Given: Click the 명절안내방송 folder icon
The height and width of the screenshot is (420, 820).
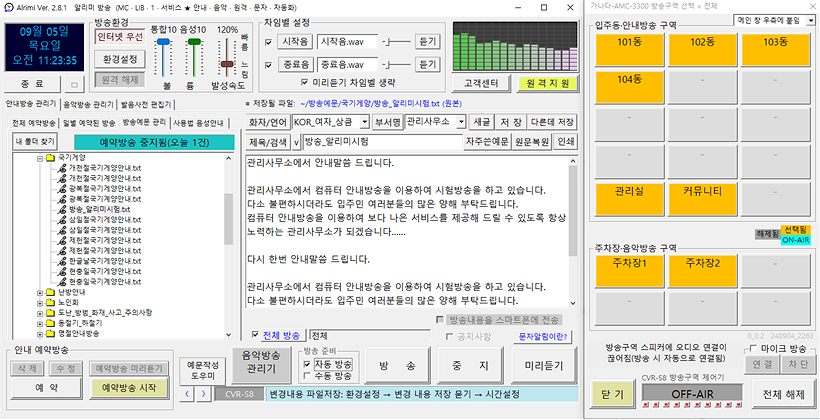Looking at the screenshot, I should pyautogui.click(x=50, y=333).
